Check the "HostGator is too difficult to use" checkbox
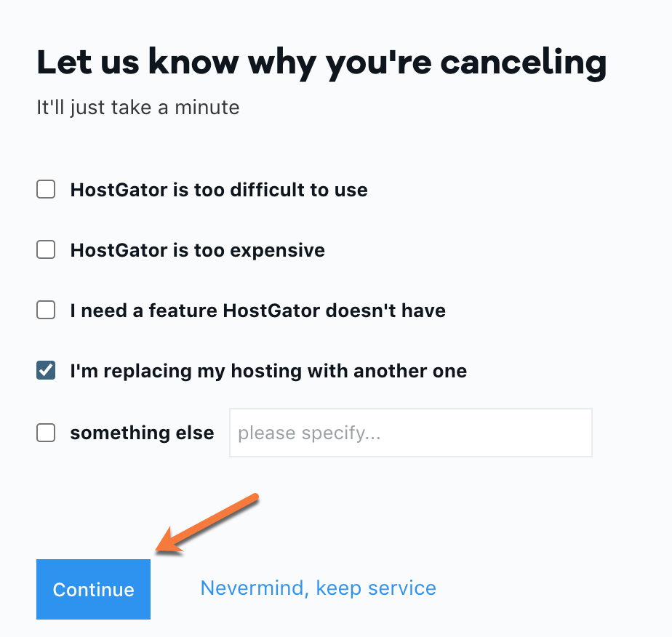This screenshot has width=672, height=637. pyautogui.click(x=46, y=191)
